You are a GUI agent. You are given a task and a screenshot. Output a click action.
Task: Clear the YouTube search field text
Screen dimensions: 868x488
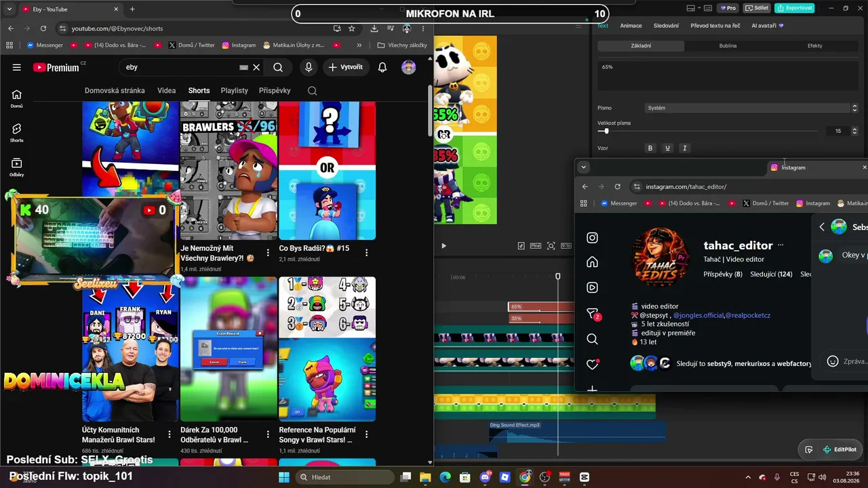256,67
